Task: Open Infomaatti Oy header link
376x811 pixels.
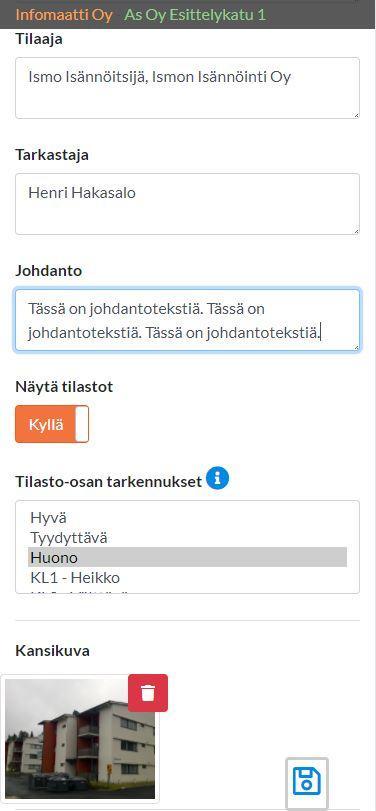Action: [x=64, y=14]
